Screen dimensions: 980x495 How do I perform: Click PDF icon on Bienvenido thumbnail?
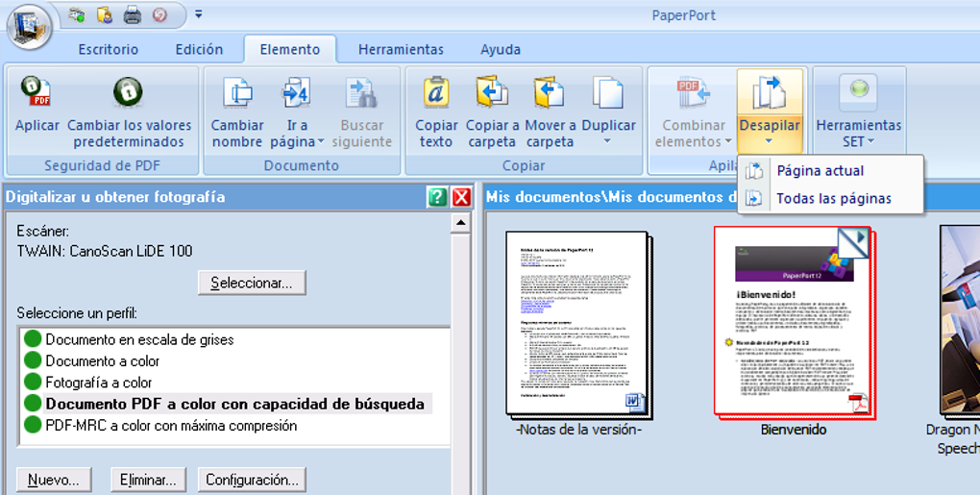pos(858,403)
